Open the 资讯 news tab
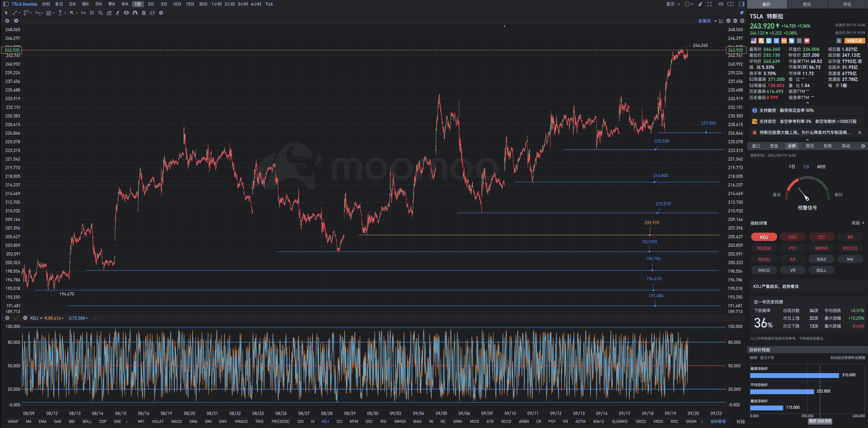This screenshot has width=868, height=428. point(807,4)
